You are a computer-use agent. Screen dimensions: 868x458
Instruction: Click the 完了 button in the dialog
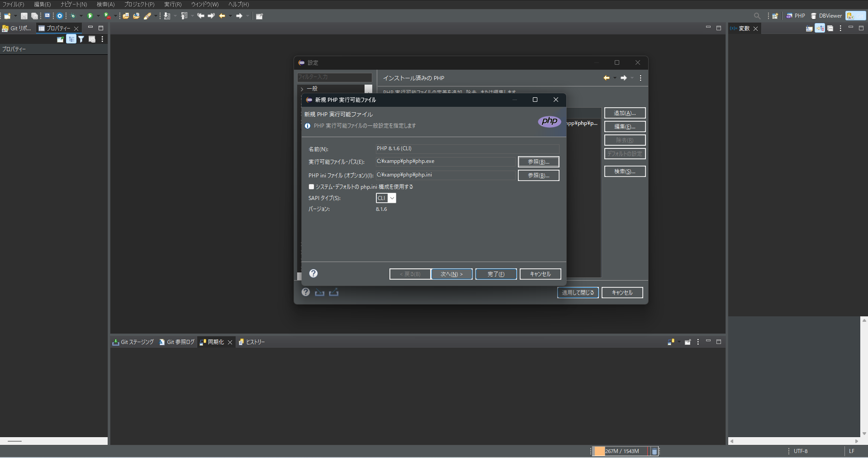pyautogui.click(x=496, y=274)
